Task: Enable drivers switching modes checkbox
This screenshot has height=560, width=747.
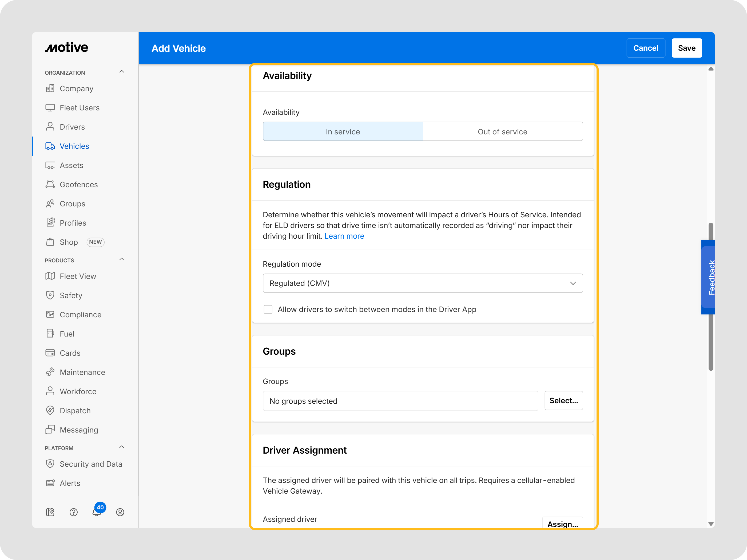Action: [x=268, y=309]
